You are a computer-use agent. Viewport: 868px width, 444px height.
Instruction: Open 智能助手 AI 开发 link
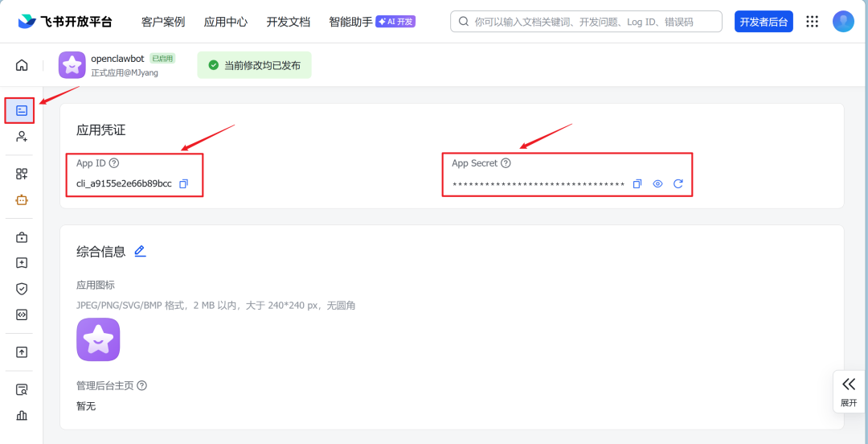pos(371,22)
